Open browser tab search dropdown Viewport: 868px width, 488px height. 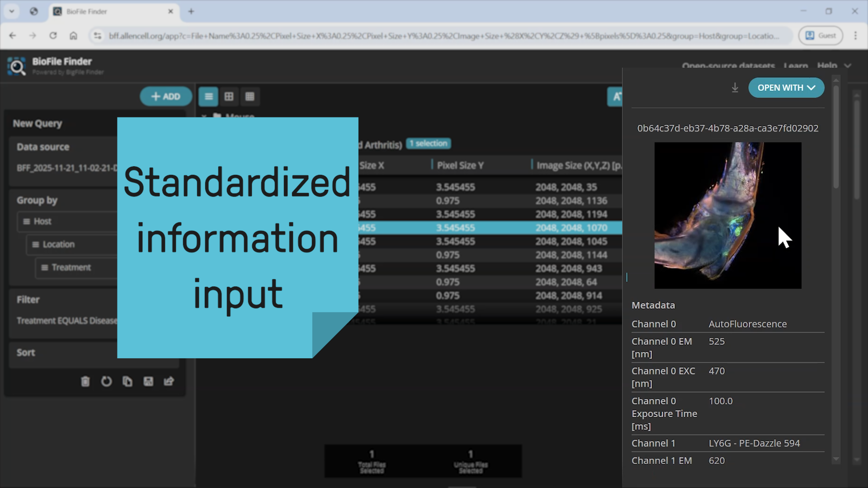pyautogui.click(x=12, y=11)
